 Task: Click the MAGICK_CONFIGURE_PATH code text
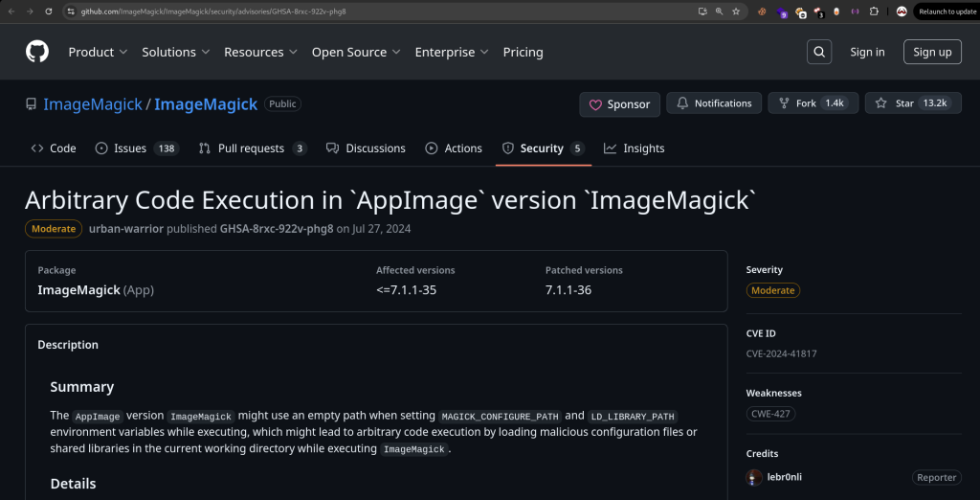(500, 416)
